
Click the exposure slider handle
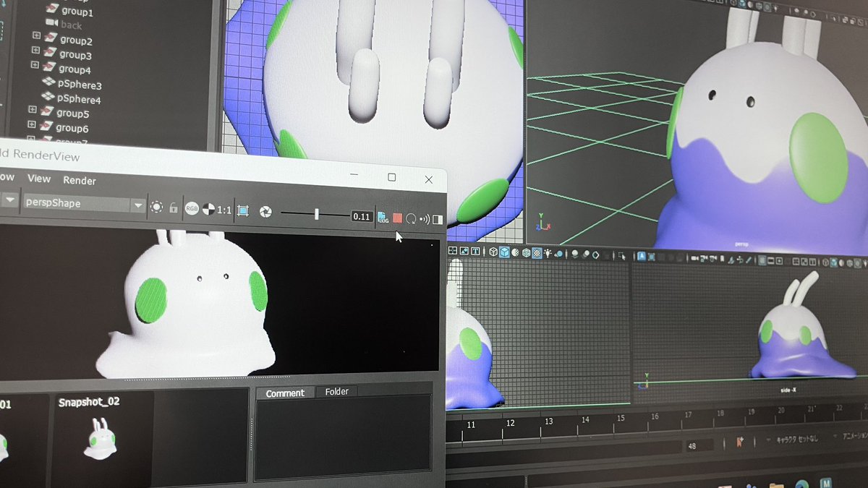[x=317, y=214]
